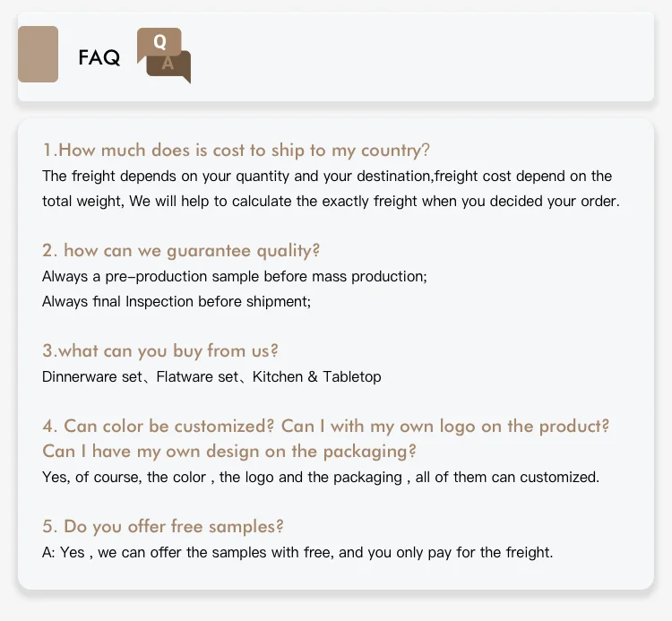Click the question about shipping cost
Viewport: 672px width, 621px height.
(237, 150)
